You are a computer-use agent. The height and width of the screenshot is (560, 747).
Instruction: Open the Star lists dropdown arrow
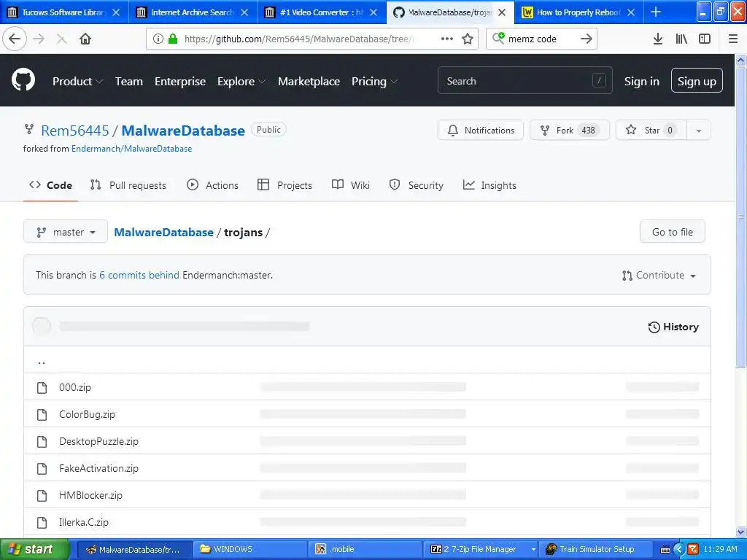pyautogui.click(x=698, y=131)
